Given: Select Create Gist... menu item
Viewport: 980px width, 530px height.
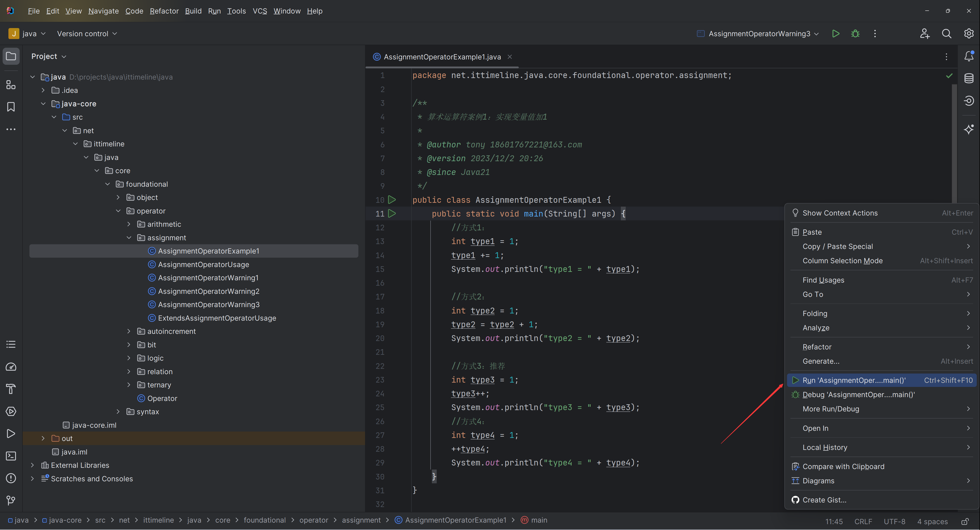Looking at the screenshot, I should point(882,500).
